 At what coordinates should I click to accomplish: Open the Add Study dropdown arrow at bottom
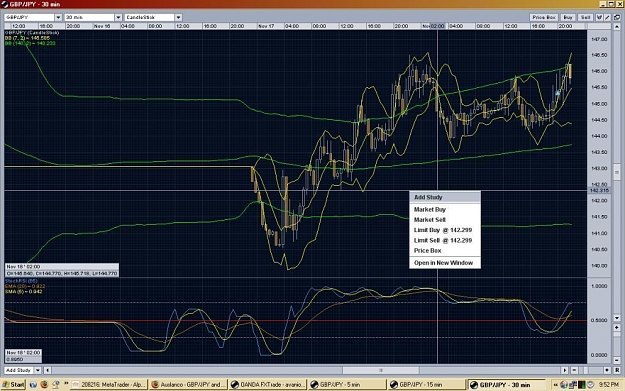pos(38,370)
